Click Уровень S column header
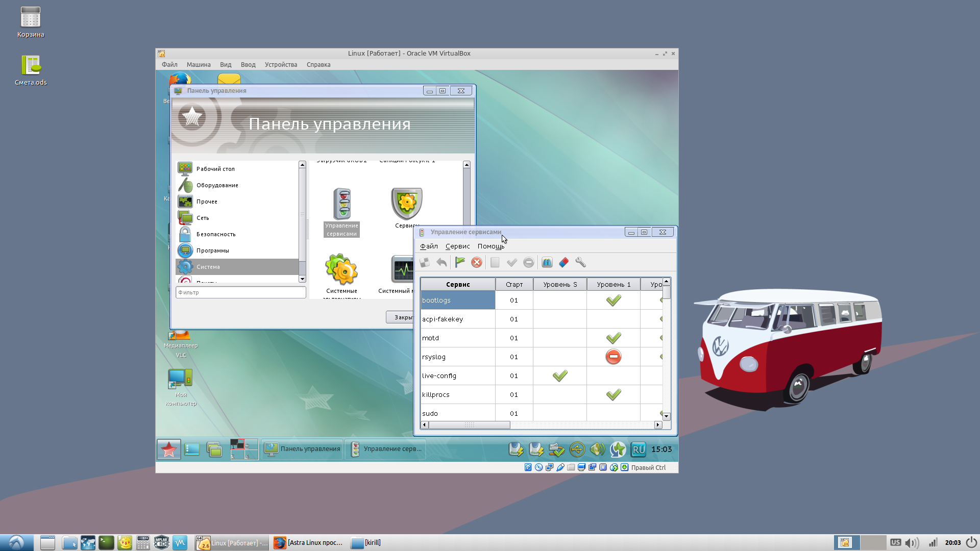The image size is (980, 551). [x=560, y=284]
